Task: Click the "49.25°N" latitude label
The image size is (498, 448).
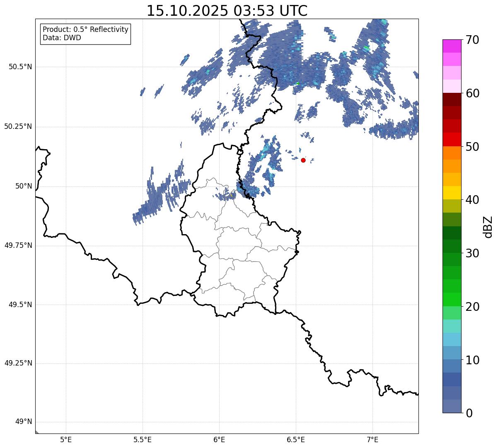Action: 18,363
